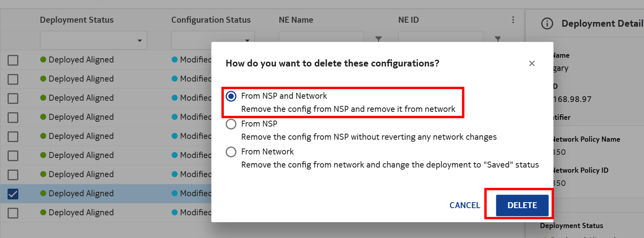The height and width of the screenshot is (238, 644).
Task: Click the NE Name filter input field
Action: tap(321, 37)
